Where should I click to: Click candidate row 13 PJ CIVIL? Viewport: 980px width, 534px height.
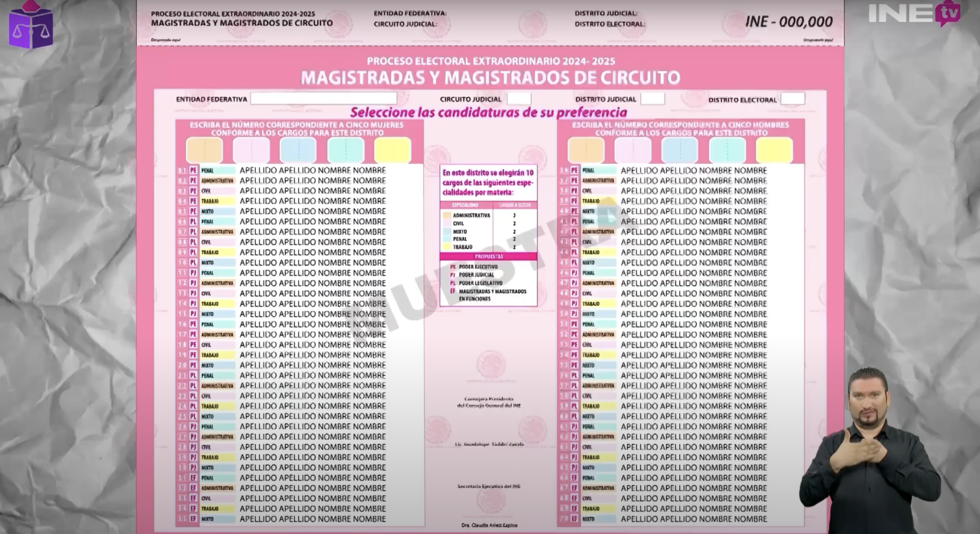point(300,294)
